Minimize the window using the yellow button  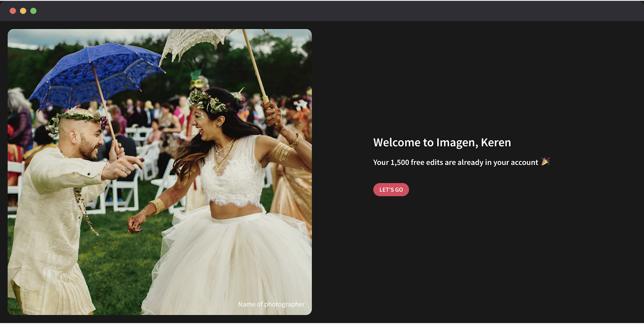click(23, 11)
